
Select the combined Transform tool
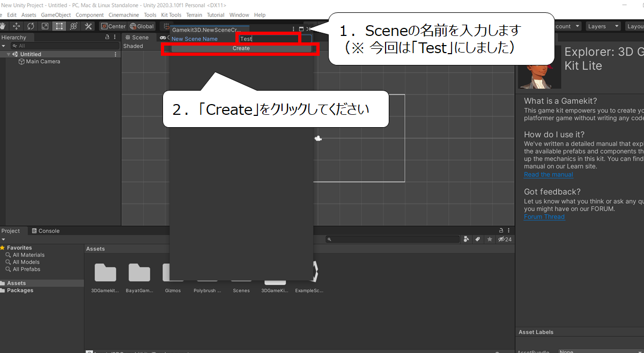[x=74, y=26]
